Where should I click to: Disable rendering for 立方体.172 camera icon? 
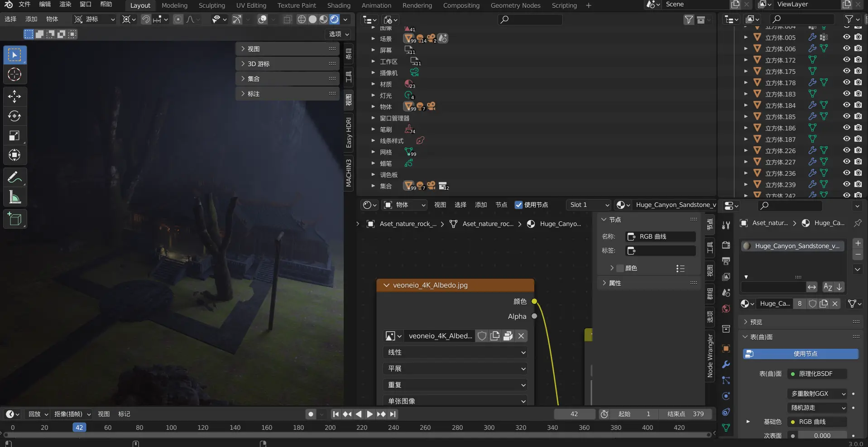858,60
